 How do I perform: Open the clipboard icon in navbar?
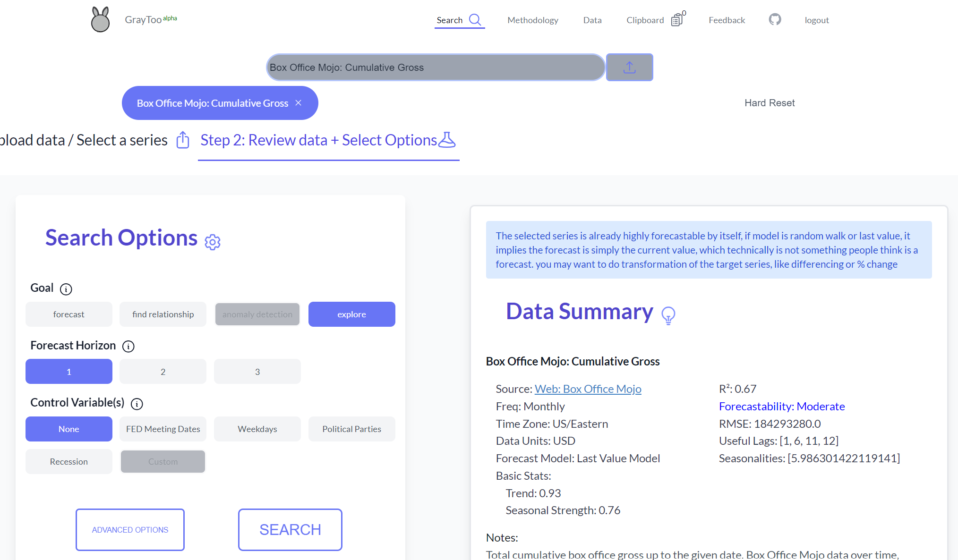(677, 20)
